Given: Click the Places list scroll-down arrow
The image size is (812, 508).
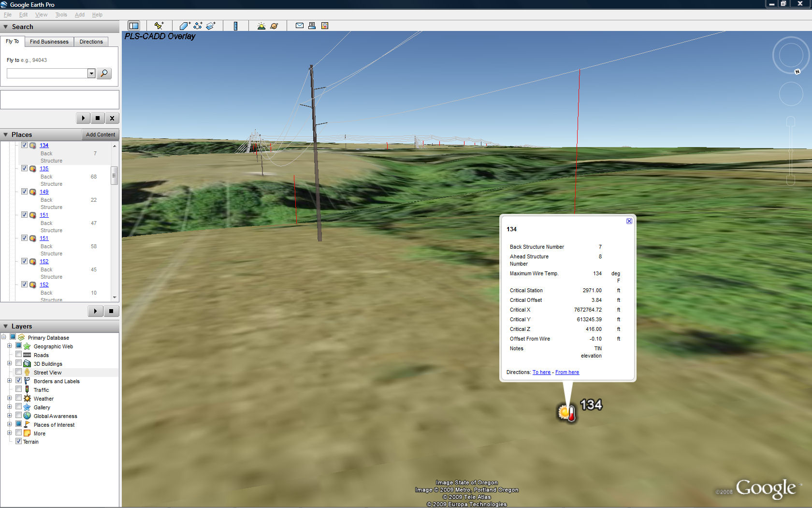Looking at the screenshot, I should pyautogui.click(x=115, y=298).
